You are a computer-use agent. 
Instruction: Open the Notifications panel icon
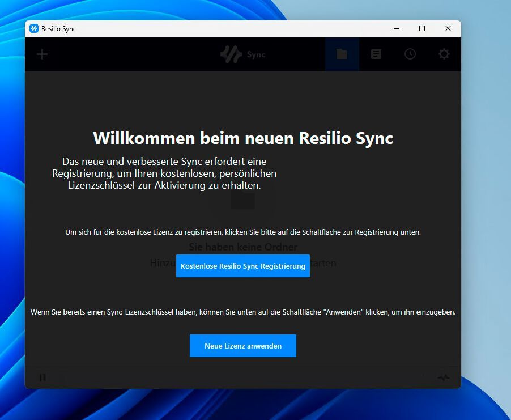[376, 54]
